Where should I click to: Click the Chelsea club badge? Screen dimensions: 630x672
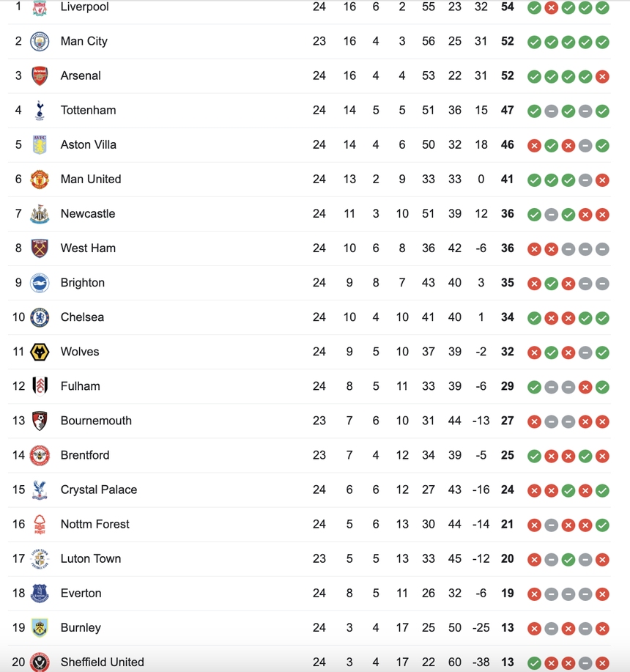point(40,317)
